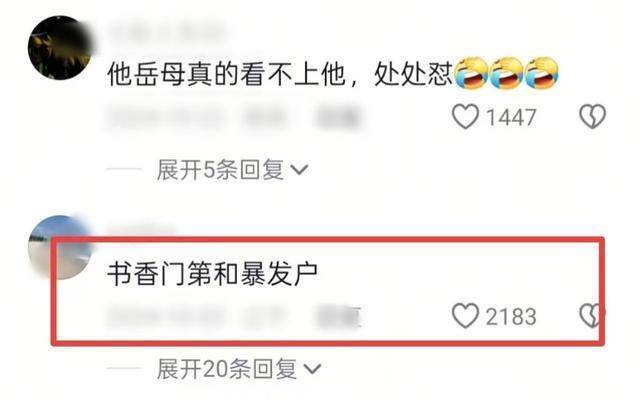
Task: Tap blurred reply button under 书香门第和暴发户
Action: coord(337,317)
